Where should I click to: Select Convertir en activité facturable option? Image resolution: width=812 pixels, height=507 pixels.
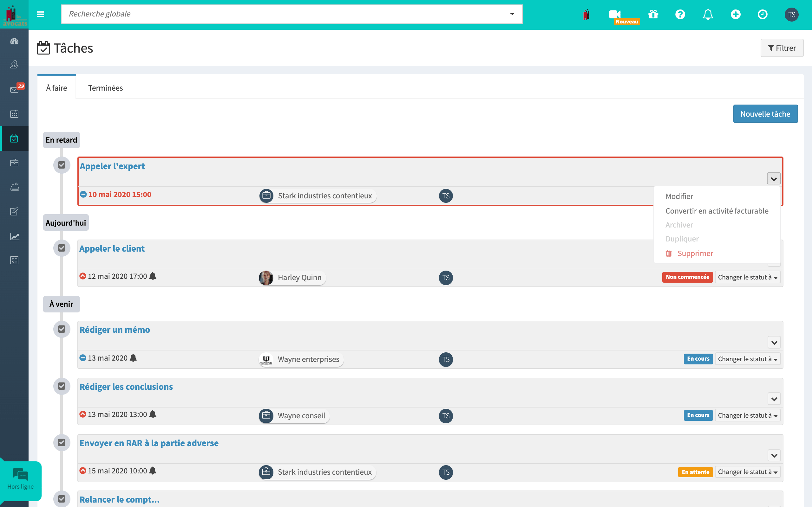click(716, 210)
